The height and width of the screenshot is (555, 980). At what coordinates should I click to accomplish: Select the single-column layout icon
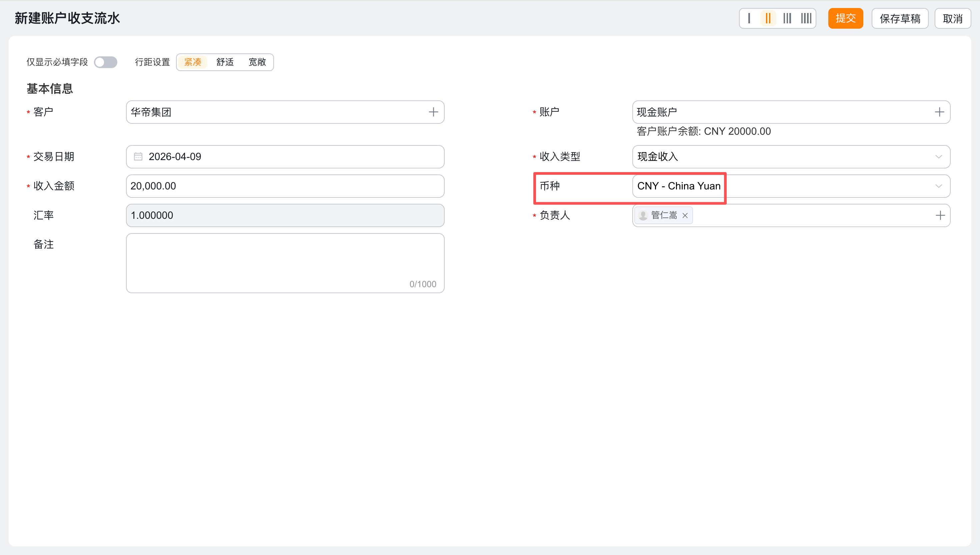(749, 18)
